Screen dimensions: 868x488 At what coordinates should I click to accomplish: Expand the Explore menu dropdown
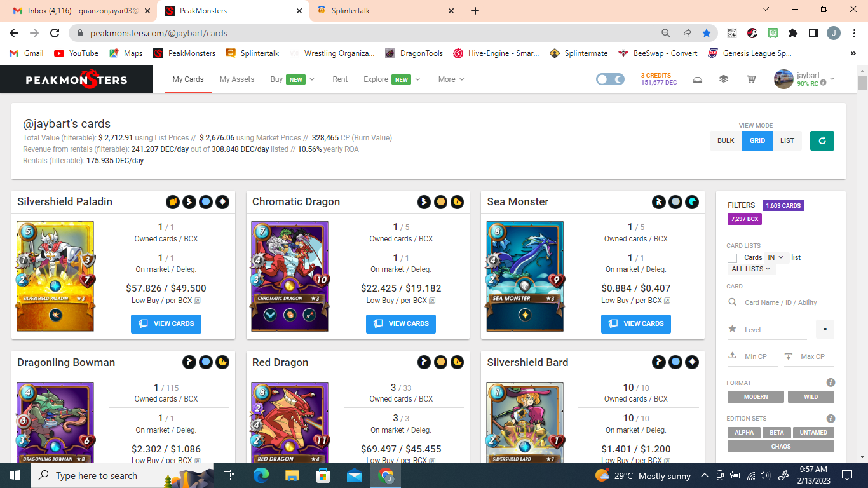(x=391, y=79)
